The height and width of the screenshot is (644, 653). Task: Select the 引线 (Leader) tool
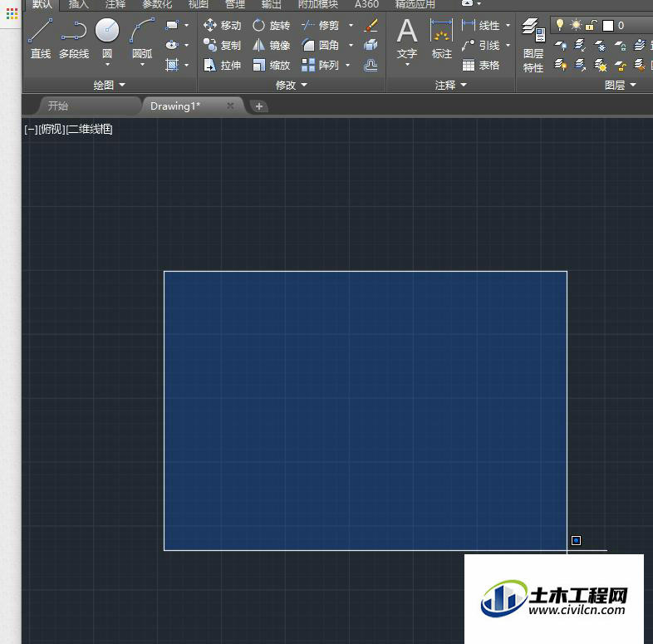pos(481,45)
